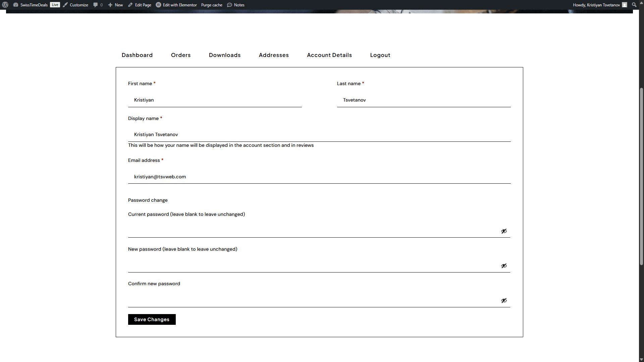Focus the Email address input field

[319, 177]
